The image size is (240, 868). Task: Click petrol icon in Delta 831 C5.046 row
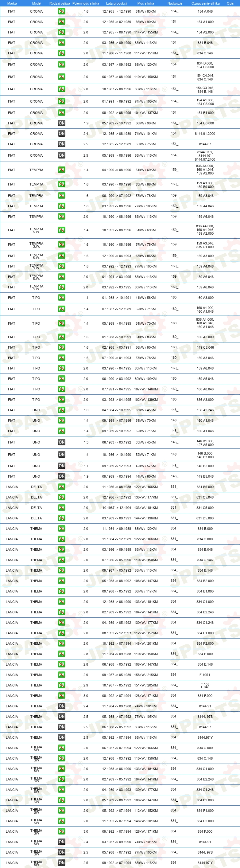tap(62, 497)
